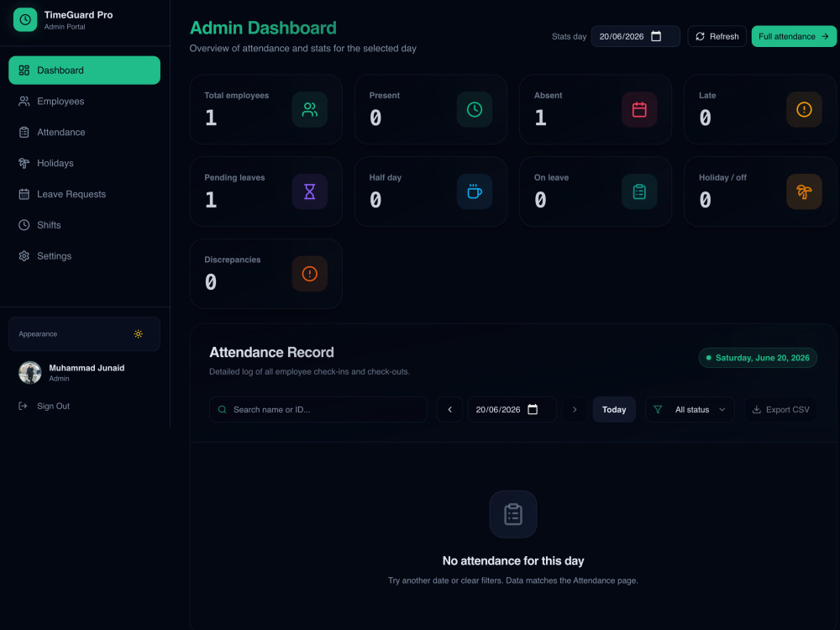Open the All status filter dropdown
This screenshot has height=630, width=840.
click(690, 409)
